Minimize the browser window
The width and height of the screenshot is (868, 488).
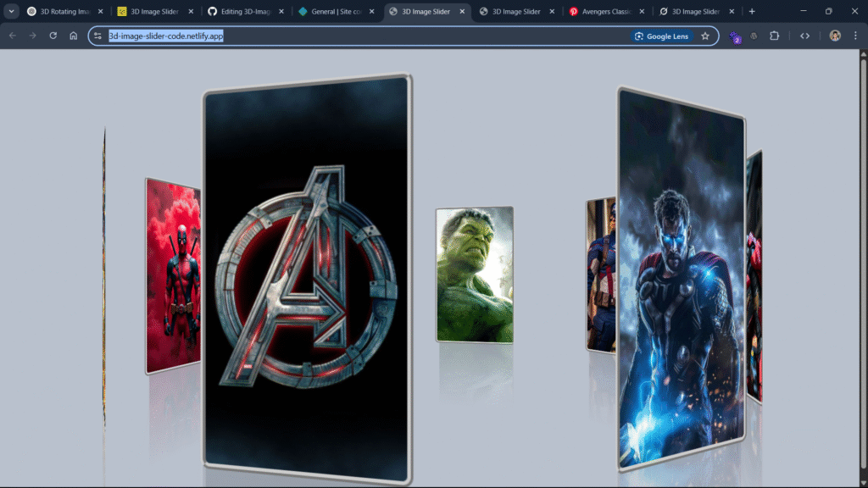click(x=804, y=11)
